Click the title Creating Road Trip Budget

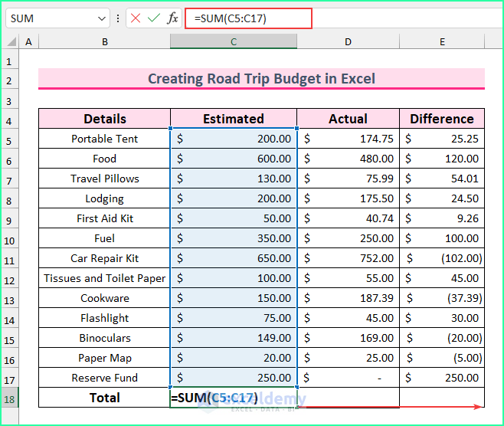(x=261, y=79)
